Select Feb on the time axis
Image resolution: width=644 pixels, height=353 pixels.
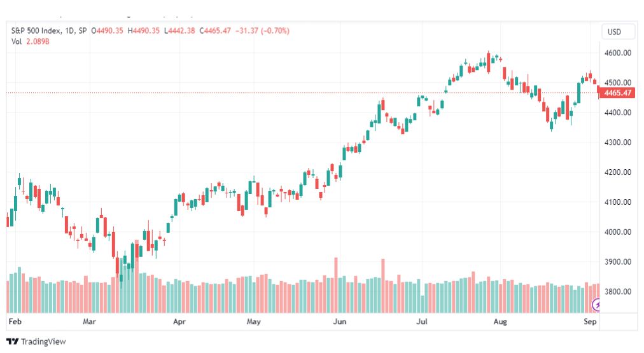pos(15,321)
